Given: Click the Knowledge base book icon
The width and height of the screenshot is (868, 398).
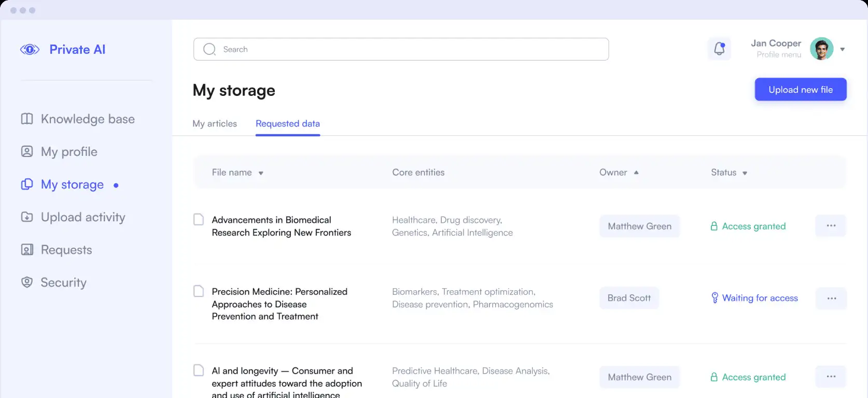Looking at the screenshot, I should click(27, 119).
